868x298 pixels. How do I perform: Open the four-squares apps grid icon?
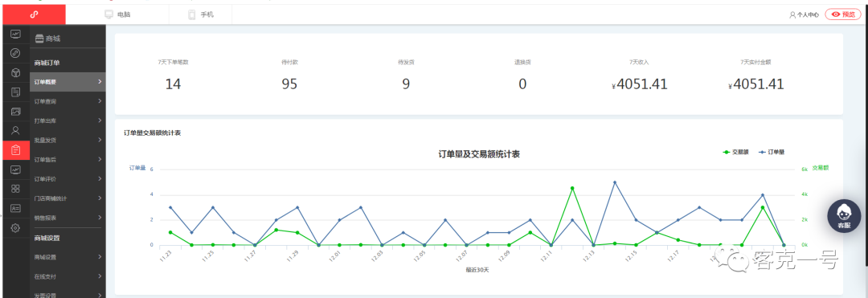click(15, 189)
